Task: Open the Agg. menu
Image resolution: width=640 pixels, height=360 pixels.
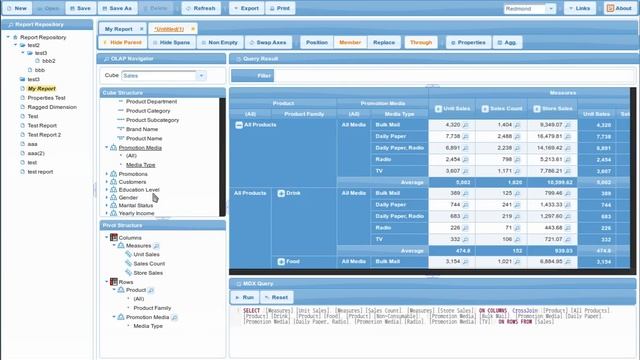Action: pos(507,42)
